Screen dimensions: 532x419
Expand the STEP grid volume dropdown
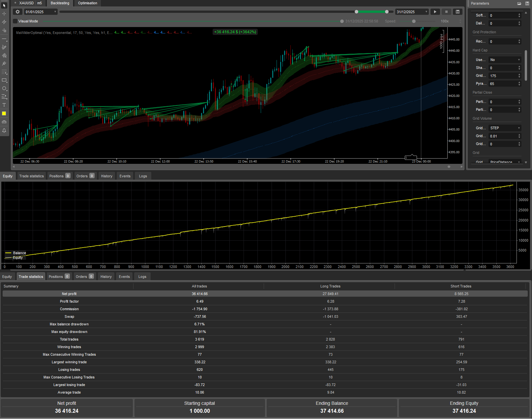point(505,128)
